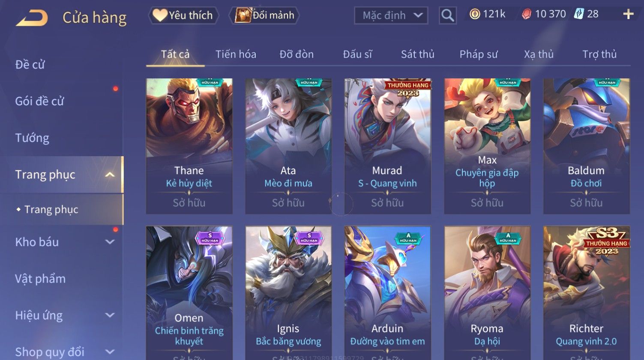The height and width of the screenshot is (360, 644).
Task: Switch to the Pháp sư tab
Action: point(479,54)
